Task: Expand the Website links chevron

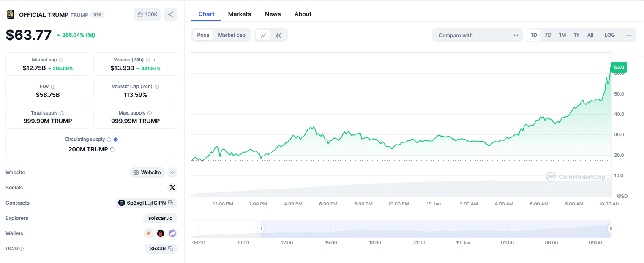Action: 172,173
